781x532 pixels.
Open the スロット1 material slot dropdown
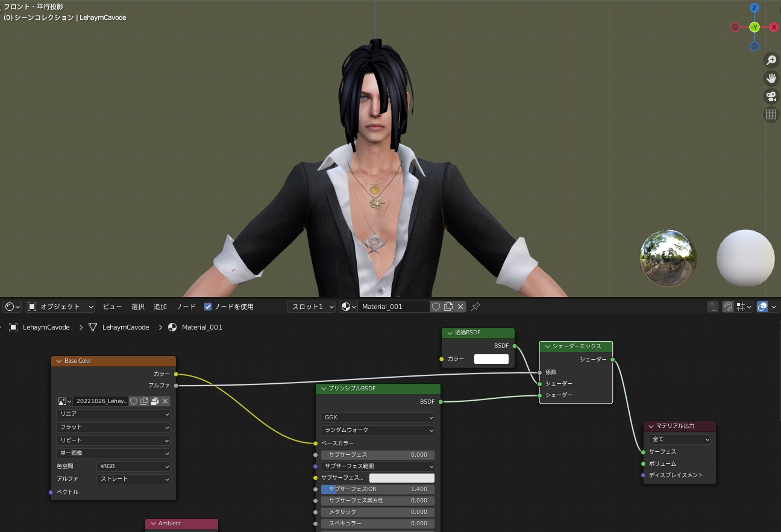point(311,307)
